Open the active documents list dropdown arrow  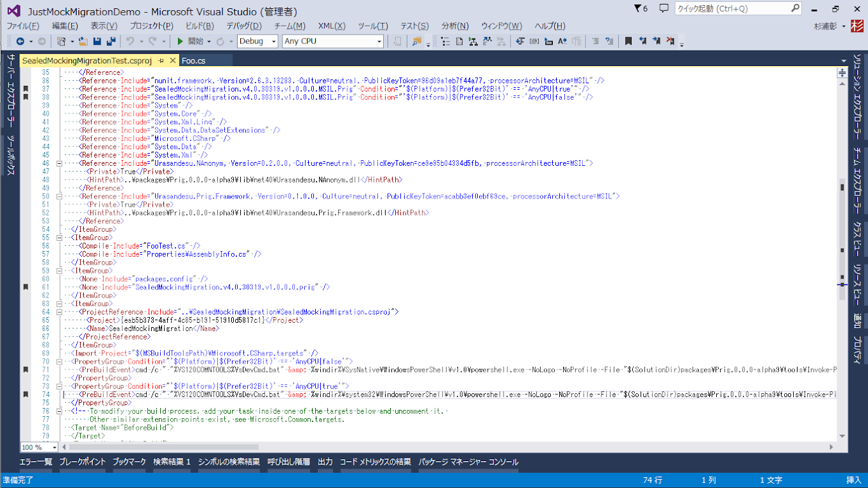843,61
